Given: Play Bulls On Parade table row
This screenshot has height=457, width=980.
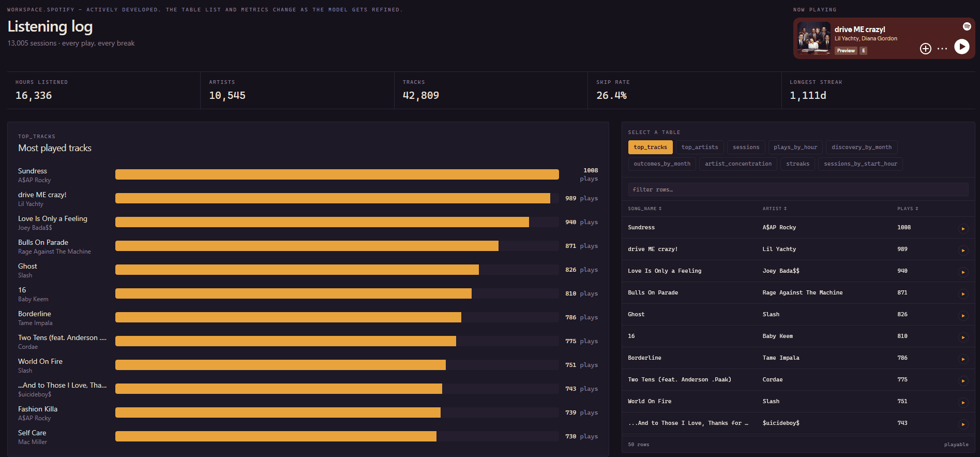Looking at the screenshot, I should (x=963, y=294).
